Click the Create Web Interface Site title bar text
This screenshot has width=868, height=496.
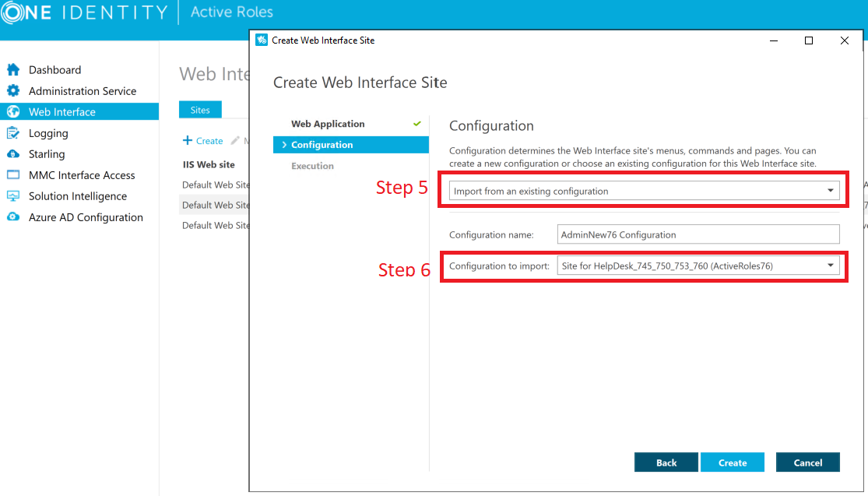323,40
